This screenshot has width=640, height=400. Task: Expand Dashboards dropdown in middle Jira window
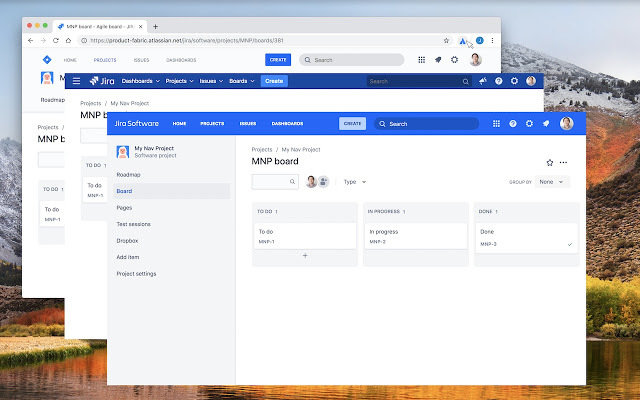pos(140,81)
